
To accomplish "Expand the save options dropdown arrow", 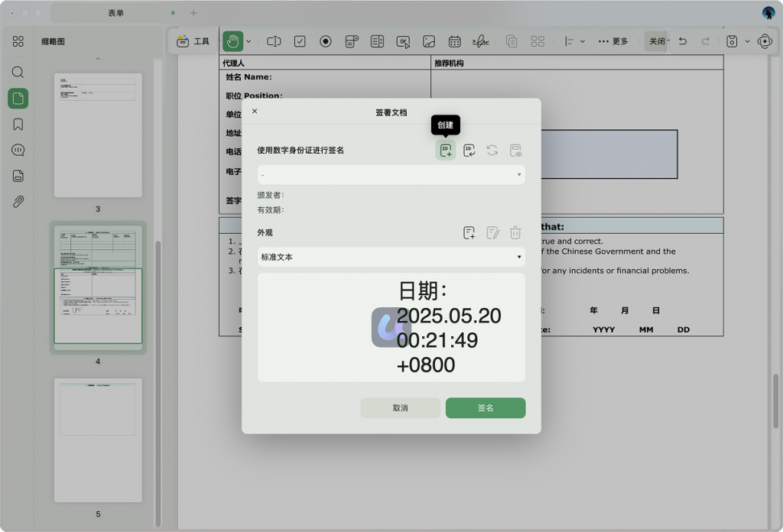I will point(748,41).
